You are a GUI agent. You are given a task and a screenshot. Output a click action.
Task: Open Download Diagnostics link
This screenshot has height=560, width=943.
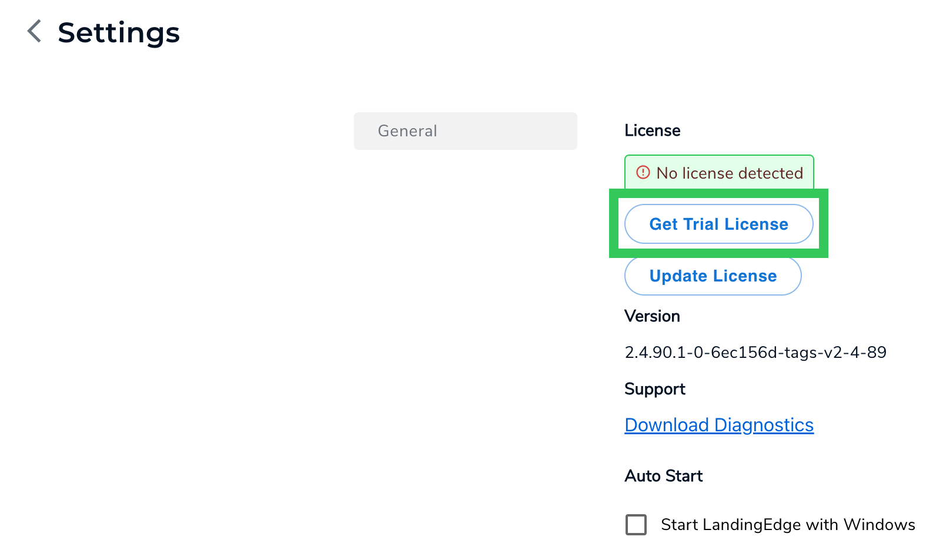[718, 424]
